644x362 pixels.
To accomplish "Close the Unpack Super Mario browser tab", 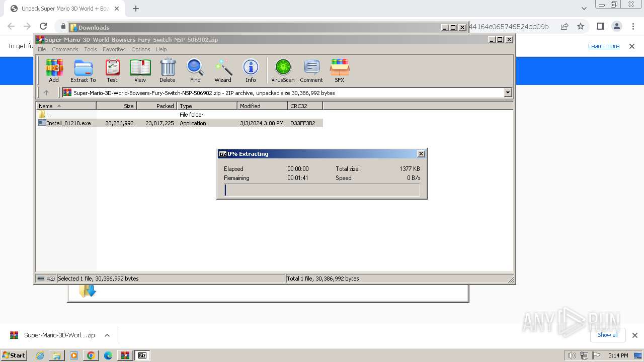I will coord(116,9).
